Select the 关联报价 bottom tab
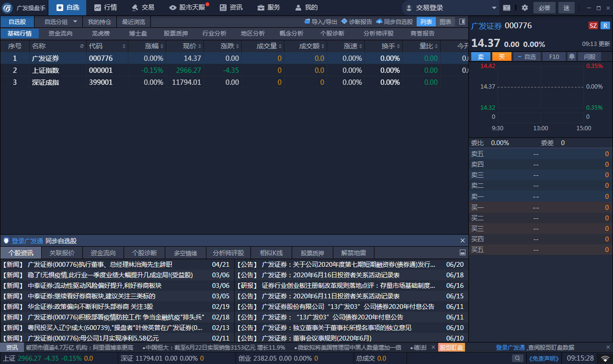Screen dimensions: 613x364 62,253
